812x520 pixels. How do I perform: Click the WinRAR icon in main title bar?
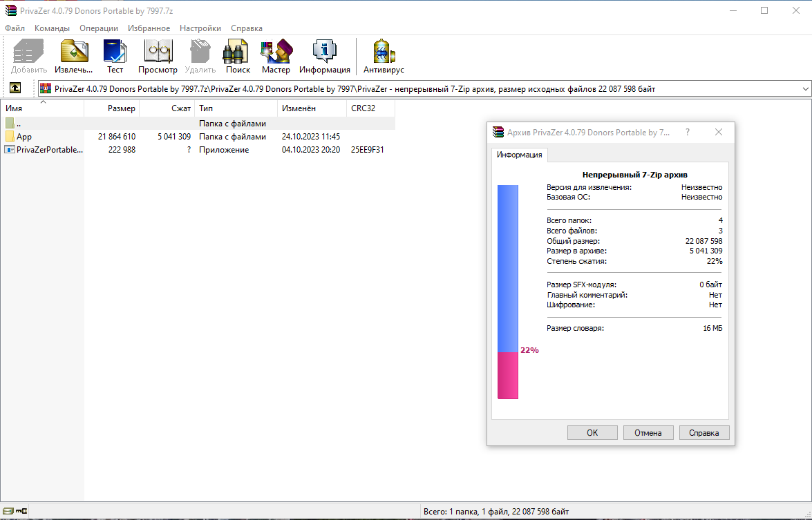(x=10, y=10)
